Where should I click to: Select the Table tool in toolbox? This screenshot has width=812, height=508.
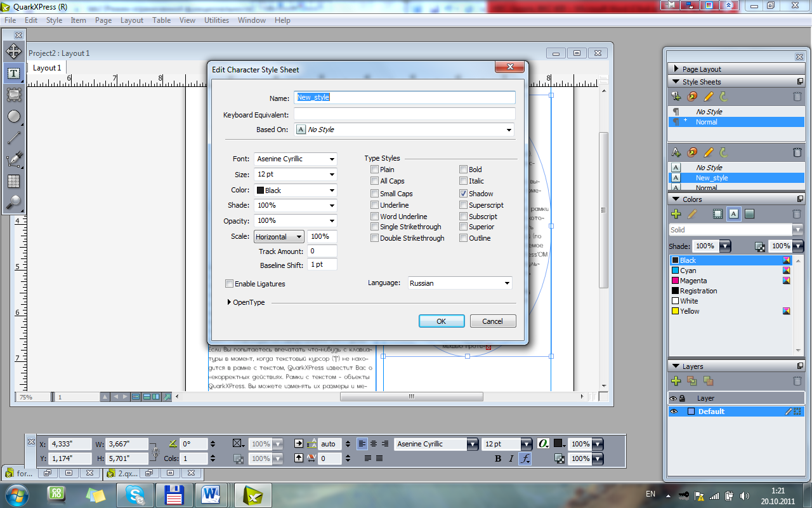pyautogui.click(x=13, y=181)
